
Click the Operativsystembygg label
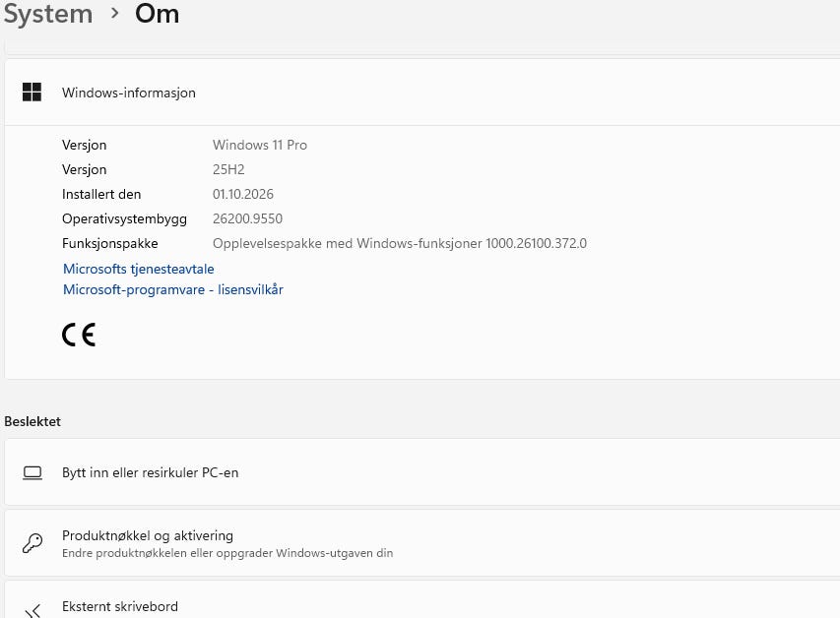125,219
